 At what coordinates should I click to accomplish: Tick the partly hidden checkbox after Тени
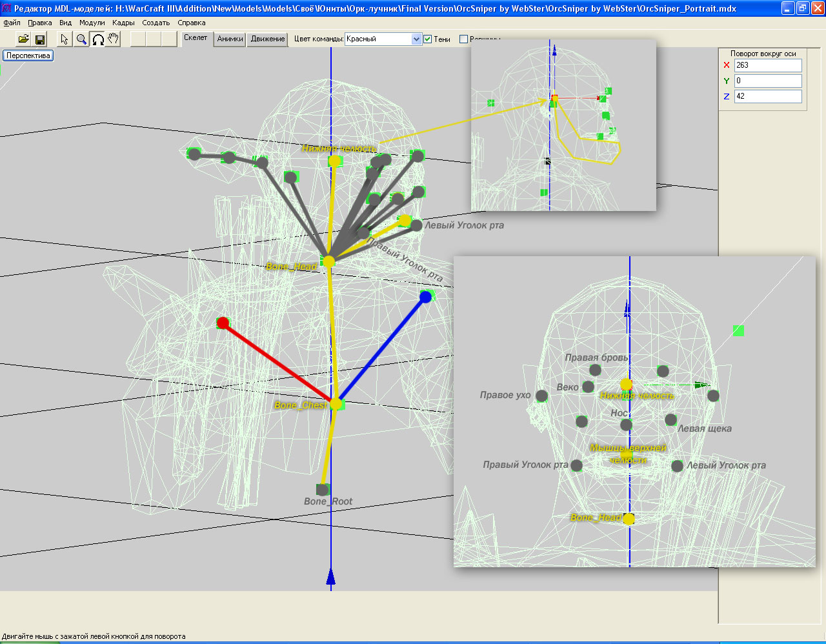463,39
